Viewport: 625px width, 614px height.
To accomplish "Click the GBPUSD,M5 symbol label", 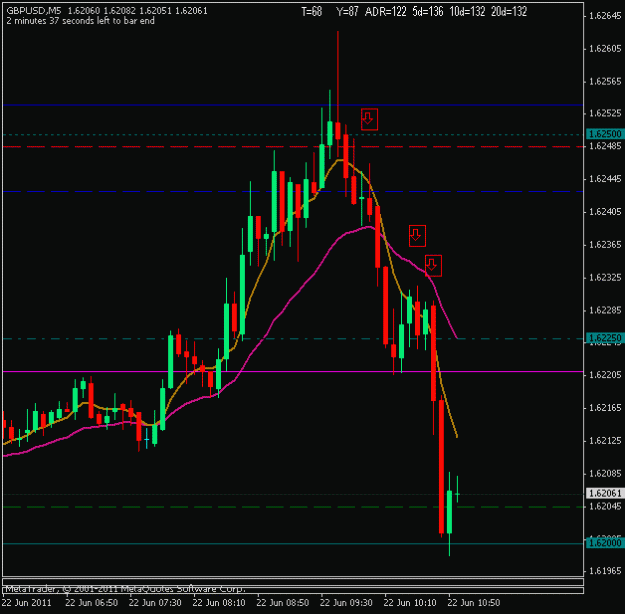I will 34,11.
